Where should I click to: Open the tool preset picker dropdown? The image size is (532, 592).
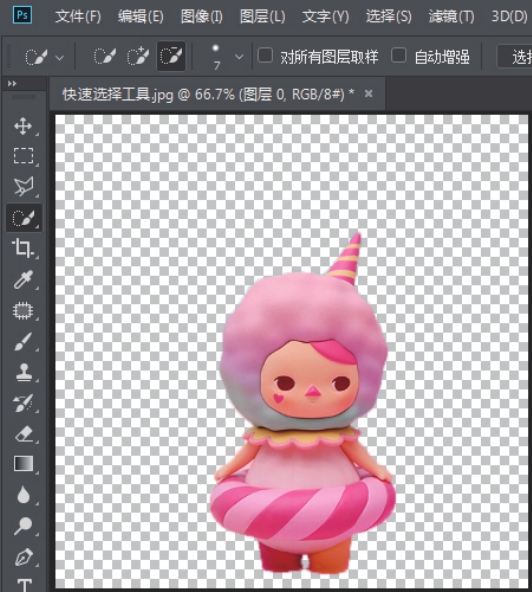59,57
